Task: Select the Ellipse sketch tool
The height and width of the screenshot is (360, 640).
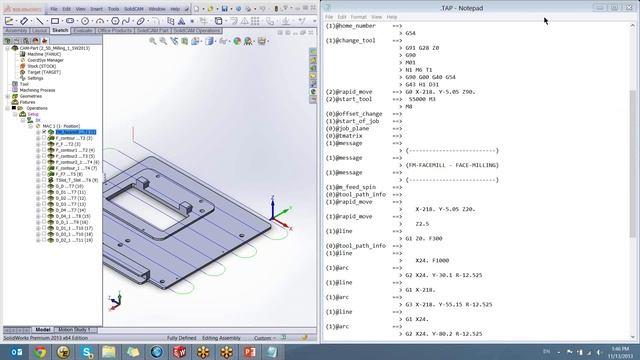Action: click(140, 21)
